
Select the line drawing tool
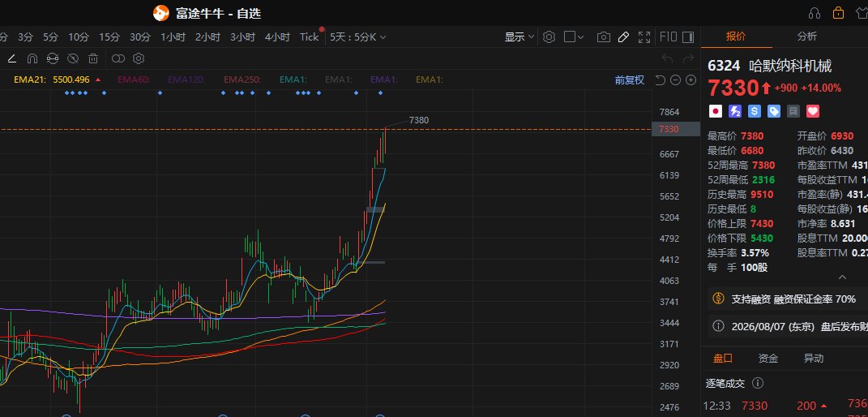click(11, 58)
